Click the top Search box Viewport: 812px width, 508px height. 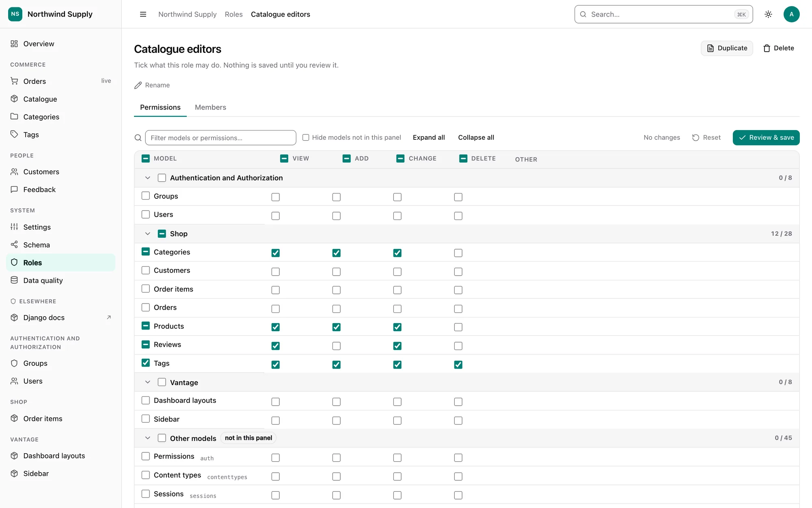pos(663,14)
